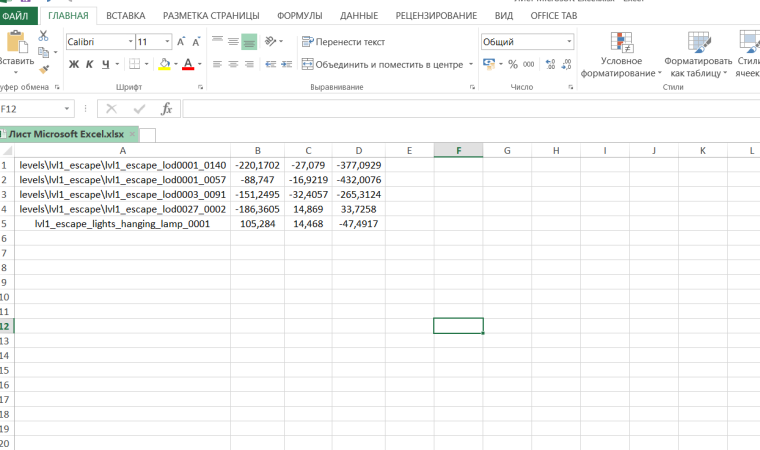This screenshot has width=760, height=450.
Task: Open Шрифт group dialog launcher
Action: 200,87
